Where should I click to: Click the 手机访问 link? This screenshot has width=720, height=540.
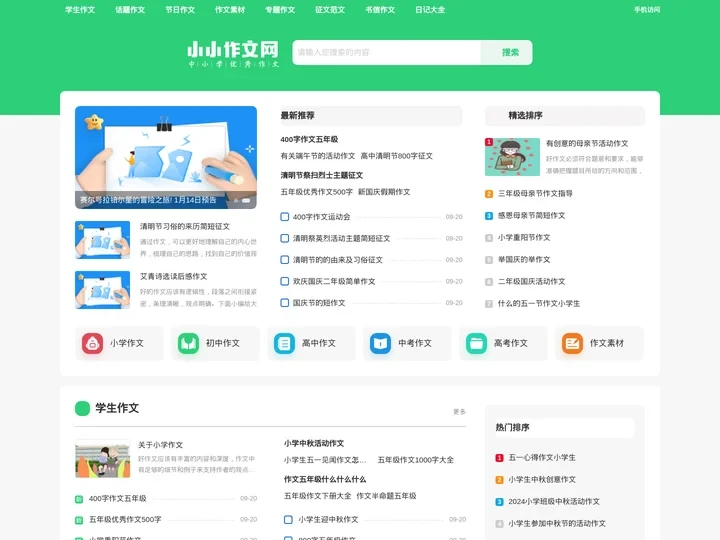coord(647,10)
